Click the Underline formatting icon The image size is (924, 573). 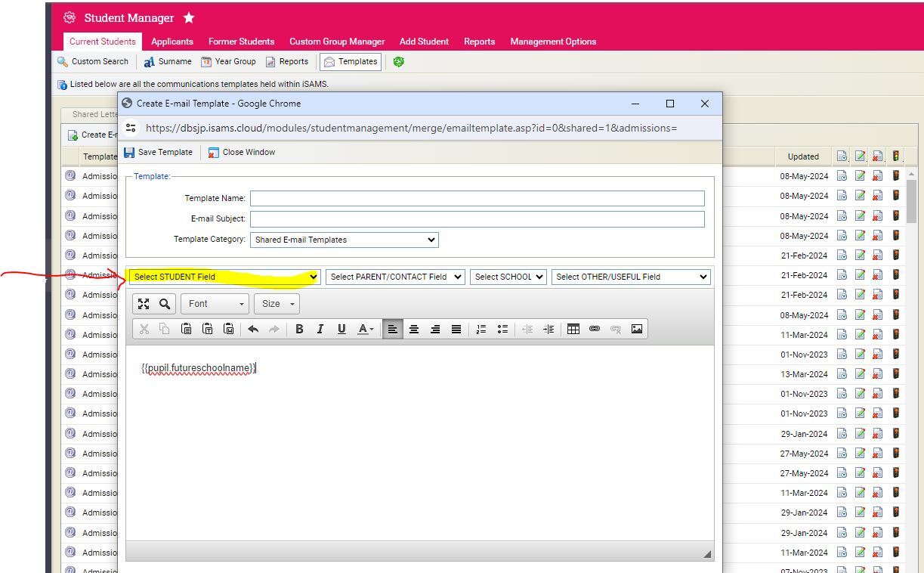(x=341, y=329)
